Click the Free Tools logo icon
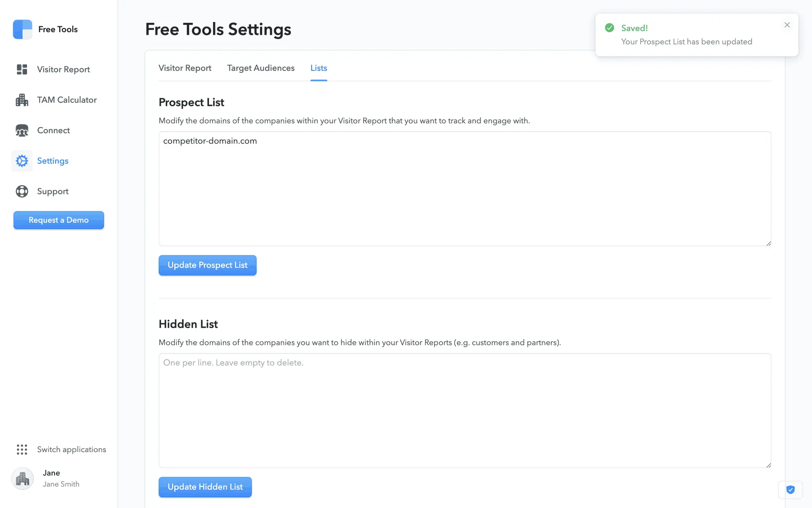This screenshot has width=812, height=508. (x=22, y=29)
